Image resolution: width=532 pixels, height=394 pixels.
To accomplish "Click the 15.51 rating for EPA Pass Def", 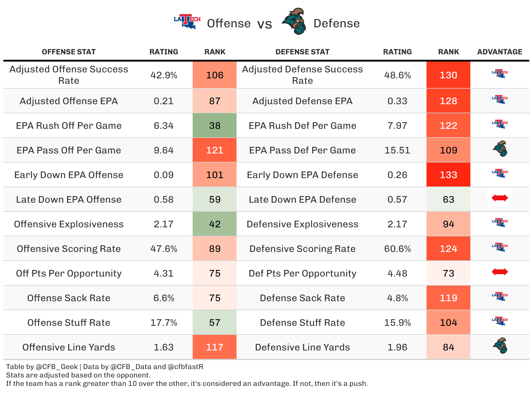I will click(397, 150).
